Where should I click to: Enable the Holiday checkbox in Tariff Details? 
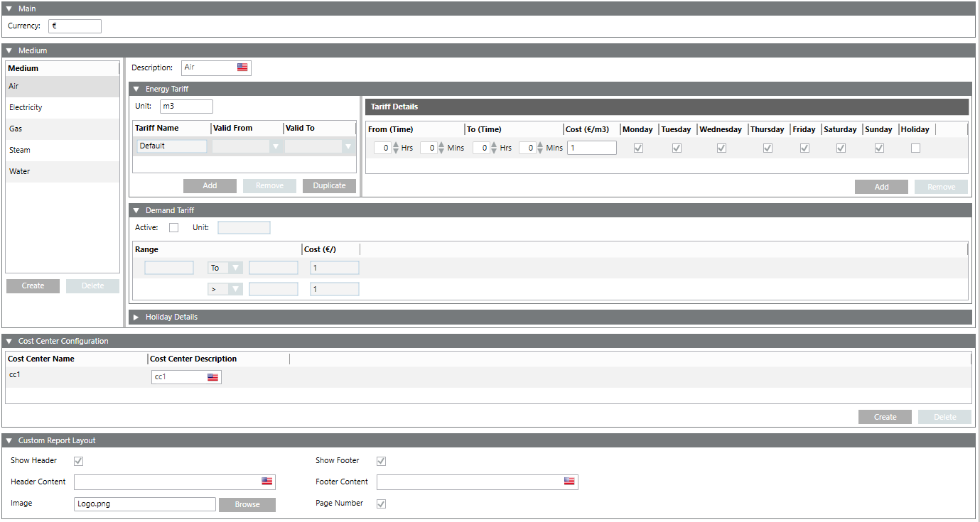coord(915,148)
